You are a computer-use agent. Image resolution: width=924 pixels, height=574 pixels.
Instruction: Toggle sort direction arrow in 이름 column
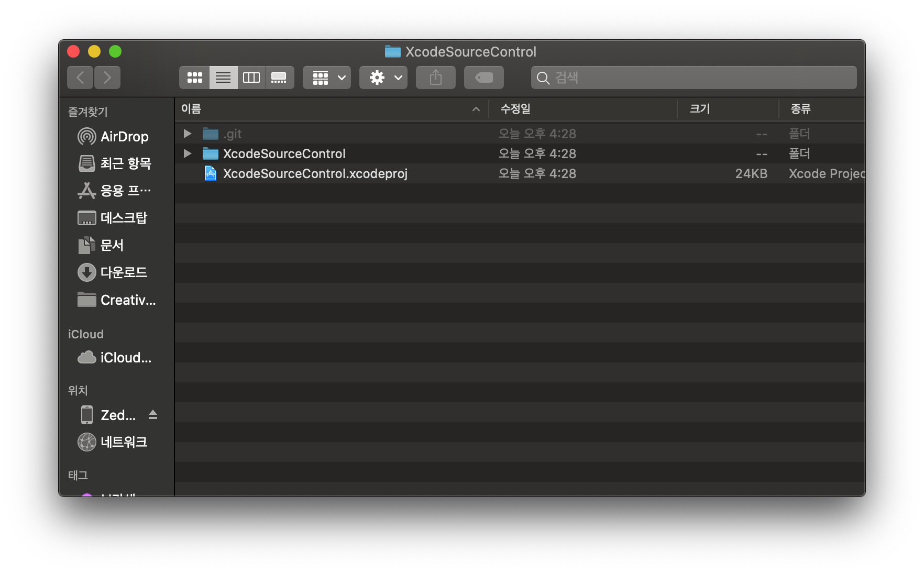coord(476,109)
